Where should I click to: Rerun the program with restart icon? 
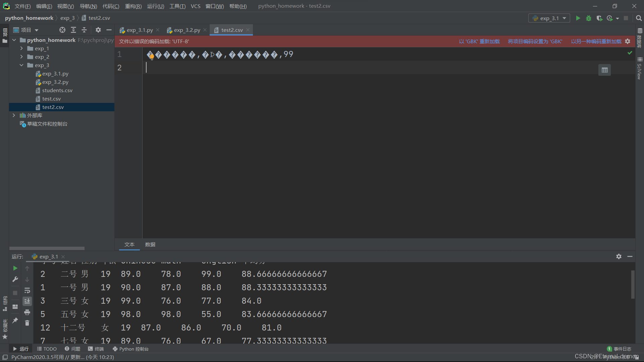pos(15,268)
